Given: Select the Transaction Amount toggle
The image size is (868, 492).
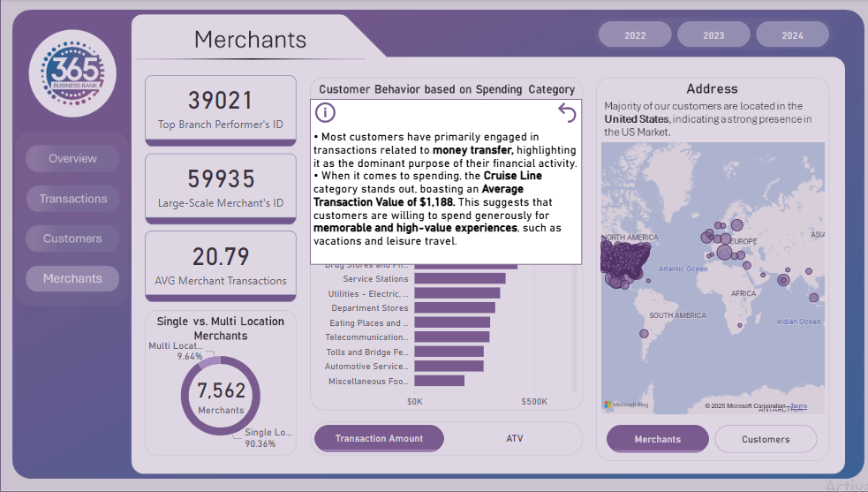Looking at the screenshot, I should pos(379,438).
